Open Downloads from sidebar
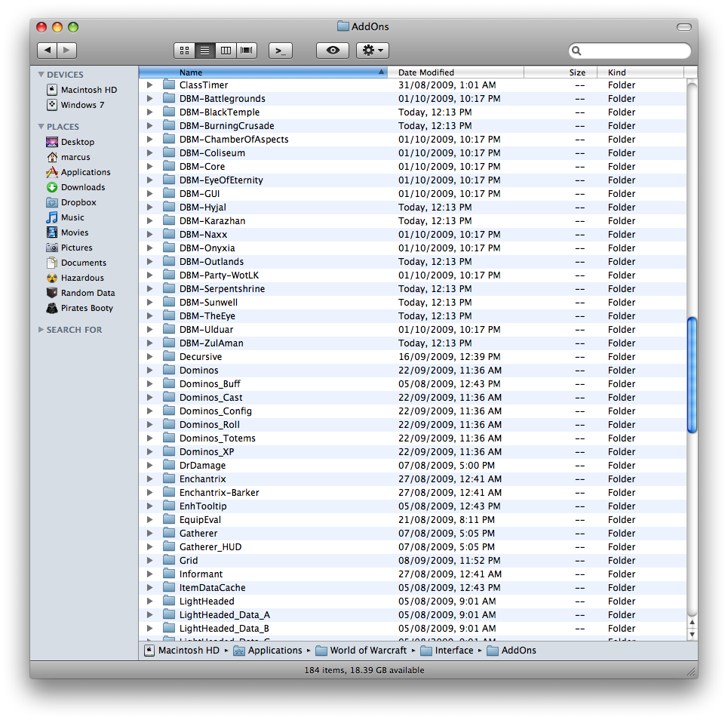 [75, 187]
